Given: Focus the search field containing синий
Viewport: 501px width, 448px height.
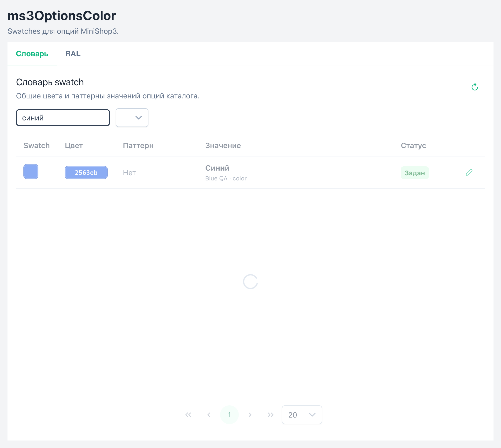Looking at the screenshot, I should 63,118.
